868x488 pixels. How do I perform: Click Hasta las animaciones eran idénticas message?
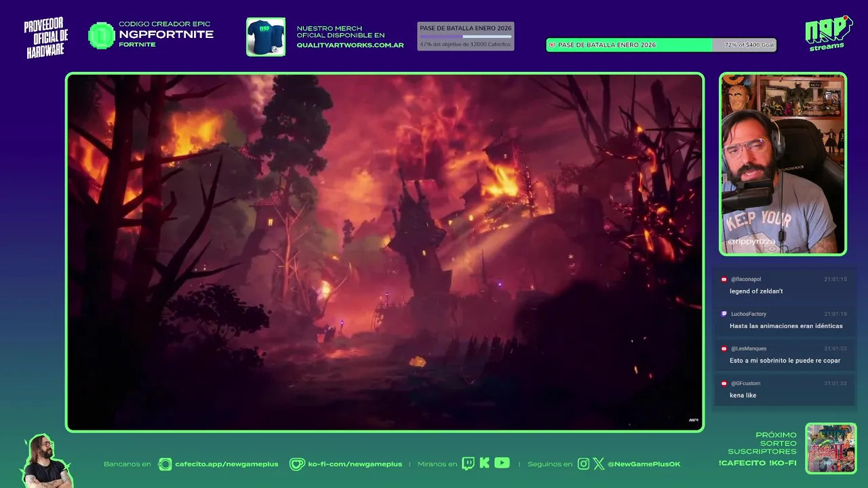tap(786, 326)
